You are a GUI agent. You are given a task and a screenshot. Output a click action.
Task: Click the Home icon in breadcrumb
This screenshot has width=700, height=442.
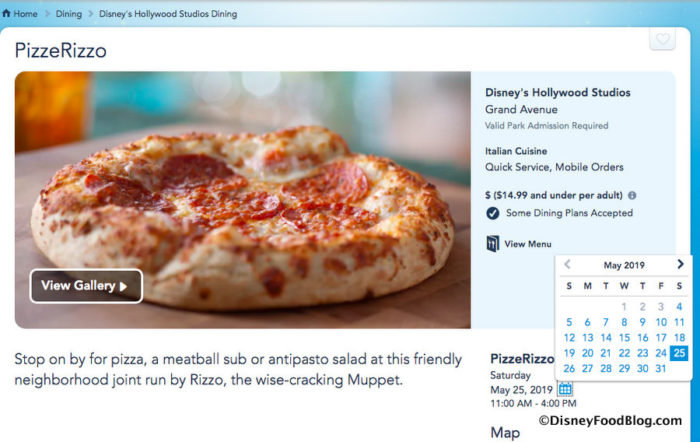click(7, 14)
